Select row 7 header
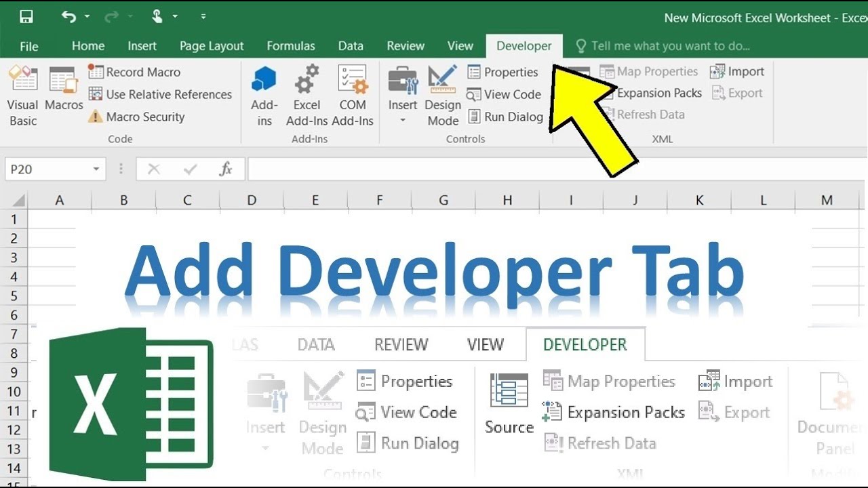The width and height of the screenshot is (868, 488). point(15,334)
